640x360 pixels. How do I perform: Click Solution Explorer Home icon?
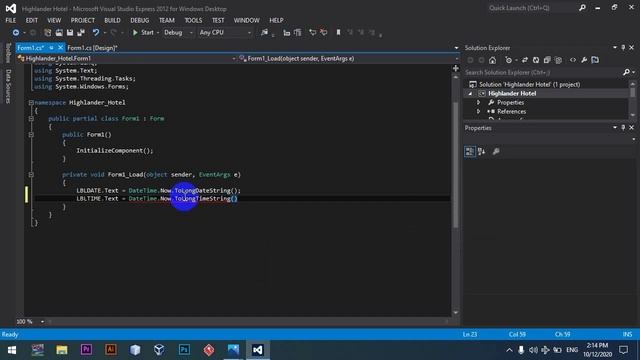tap(492, 60)
